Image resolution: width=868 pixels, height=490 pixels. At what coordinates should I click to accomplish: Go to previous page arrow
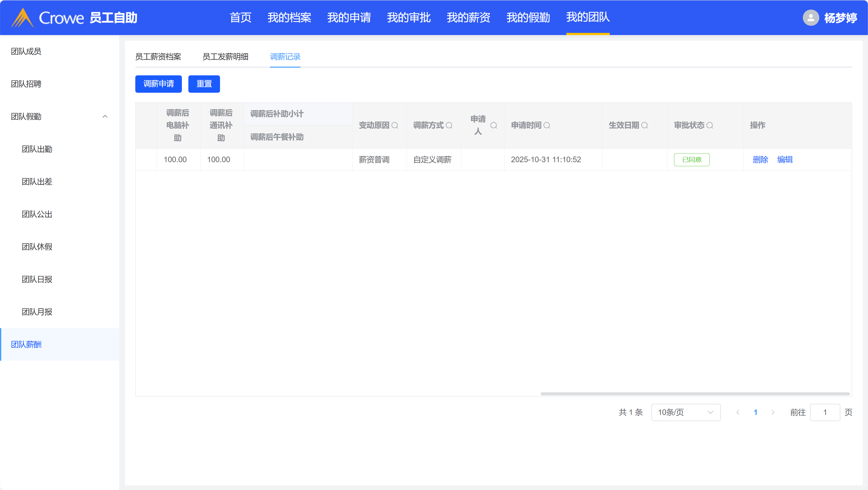click(x=738, y=412)
